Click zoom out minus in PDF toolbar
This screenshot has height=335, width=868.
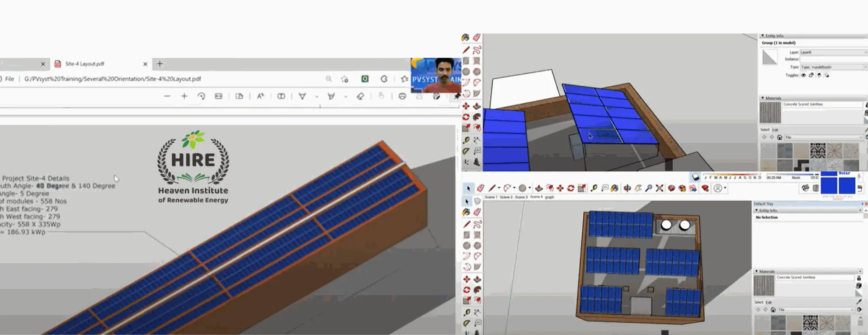tap(167, 96)
